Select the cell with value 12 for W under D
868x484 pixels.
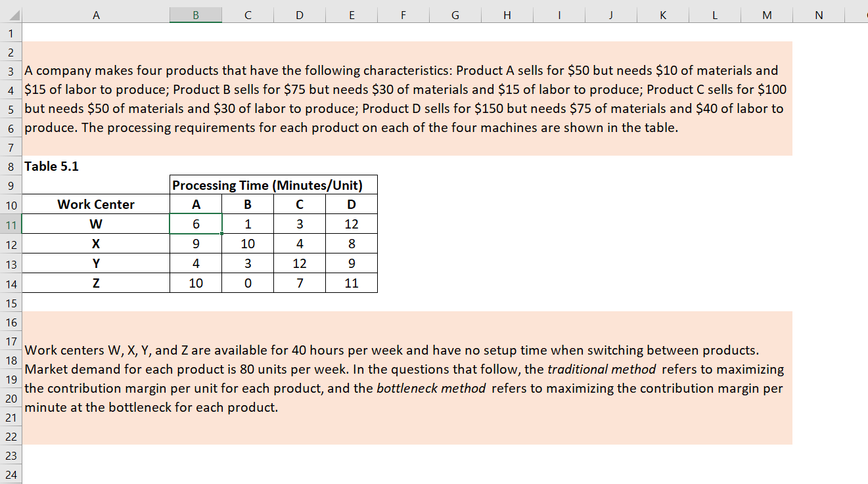click(351, 224)
